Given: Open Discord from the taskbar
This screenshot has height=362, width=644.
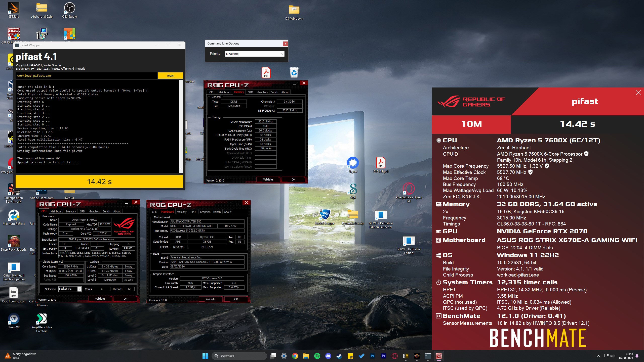Looking at the screenshot, I should [328, 356].
